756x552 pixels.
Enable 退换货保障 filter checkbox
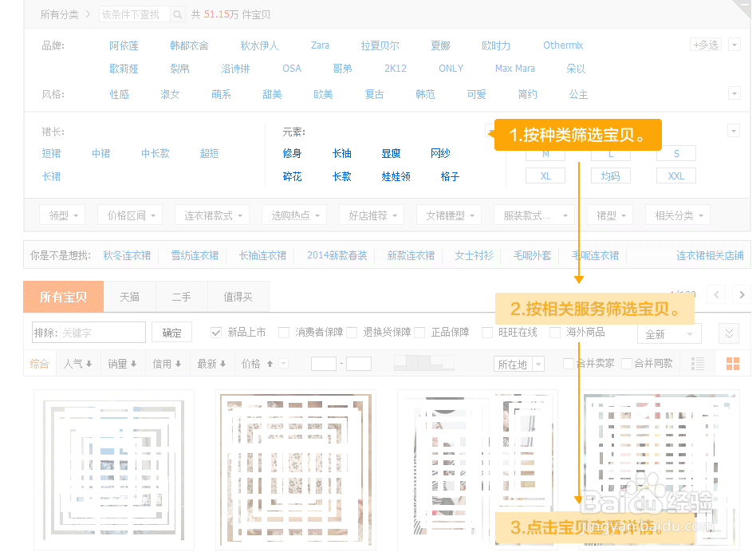click(352, 333)
